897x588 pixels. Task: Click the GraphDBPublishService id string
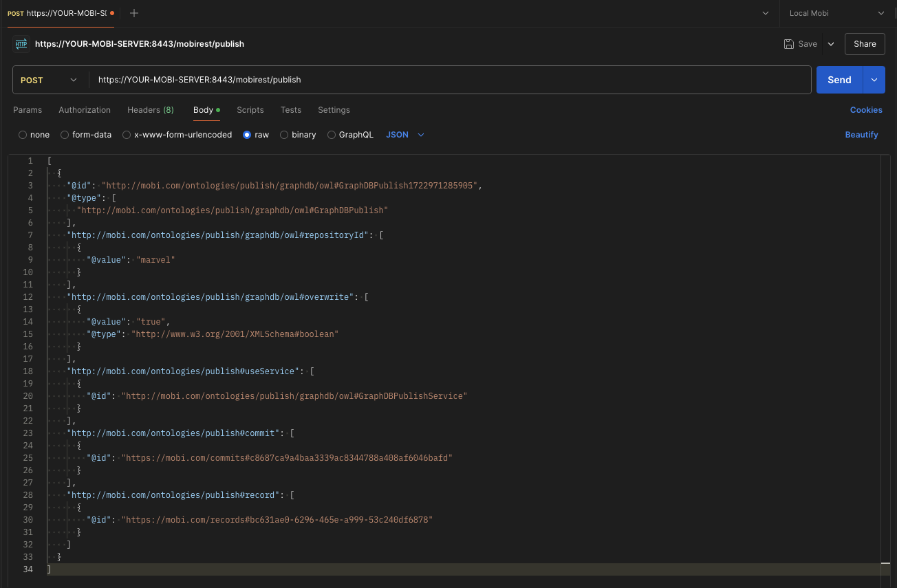pos(294,396)
